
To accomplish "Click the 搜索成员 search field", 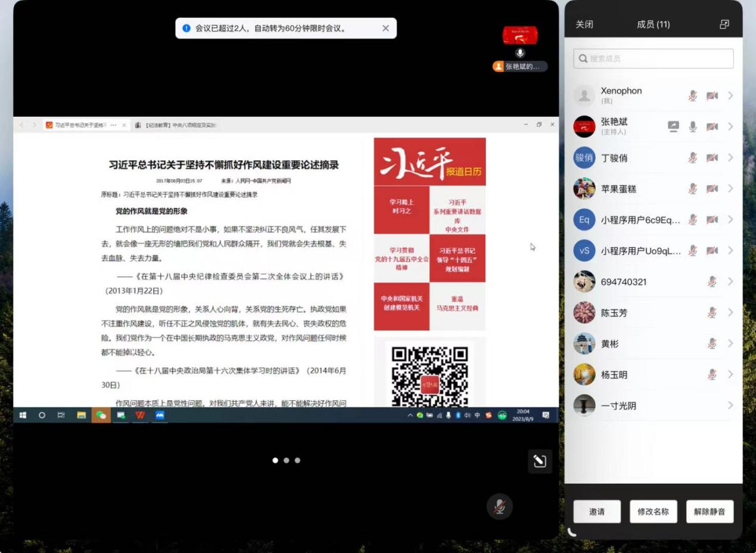I will click(653, 58).
